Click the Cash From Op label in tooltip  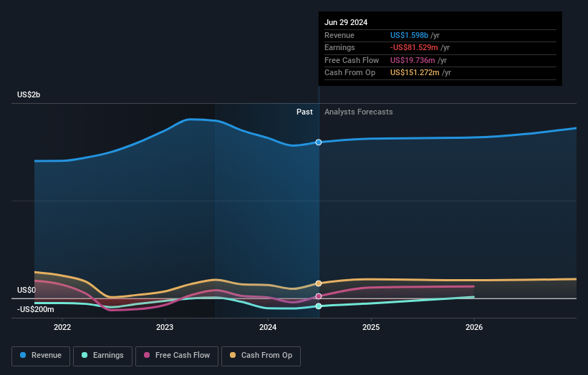(x=350, y=73)
